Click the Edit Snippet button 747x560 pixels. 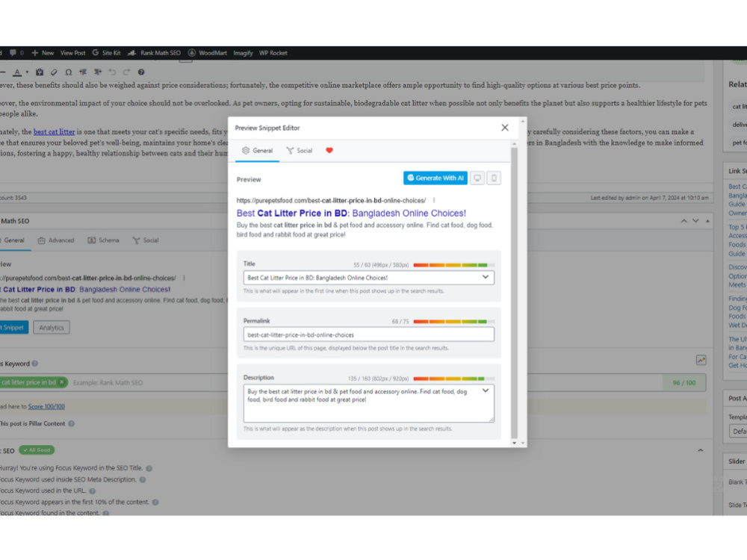[13, 328]
